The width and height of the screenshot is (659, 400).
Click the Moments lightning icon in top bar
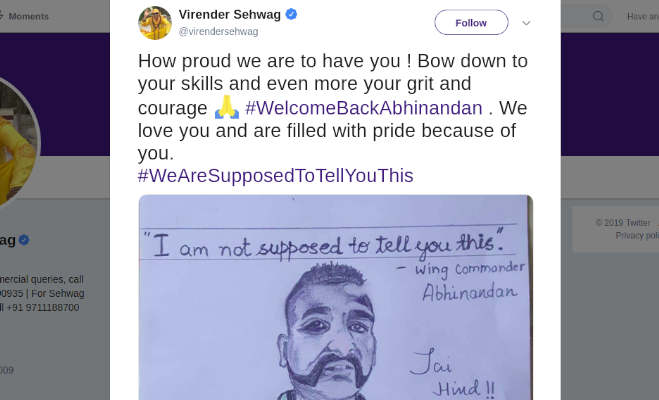(2, 16)
